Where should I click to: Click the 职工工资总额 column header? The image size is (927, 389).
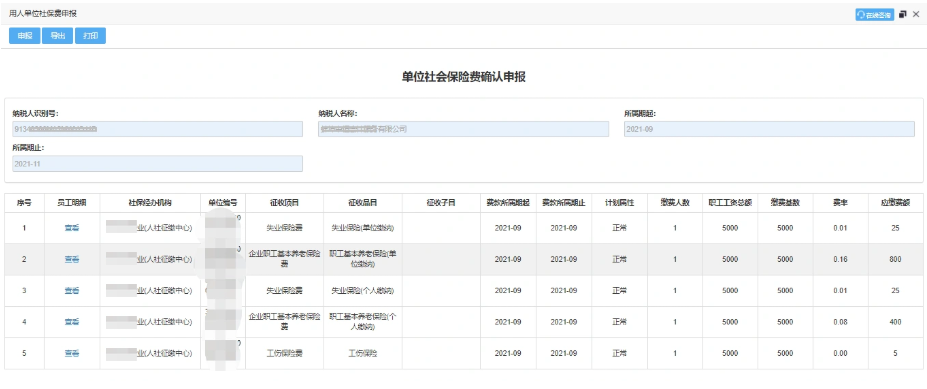point(730,203)
